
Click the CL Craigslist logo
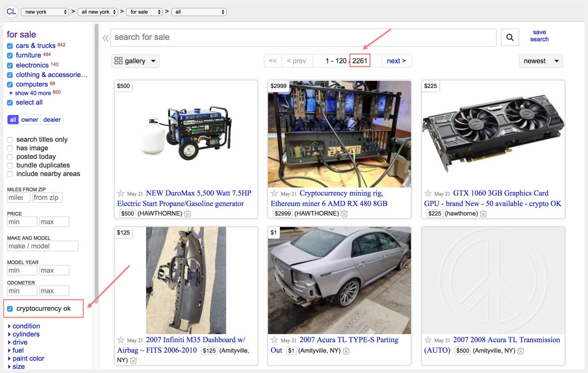tap(11, 11)
